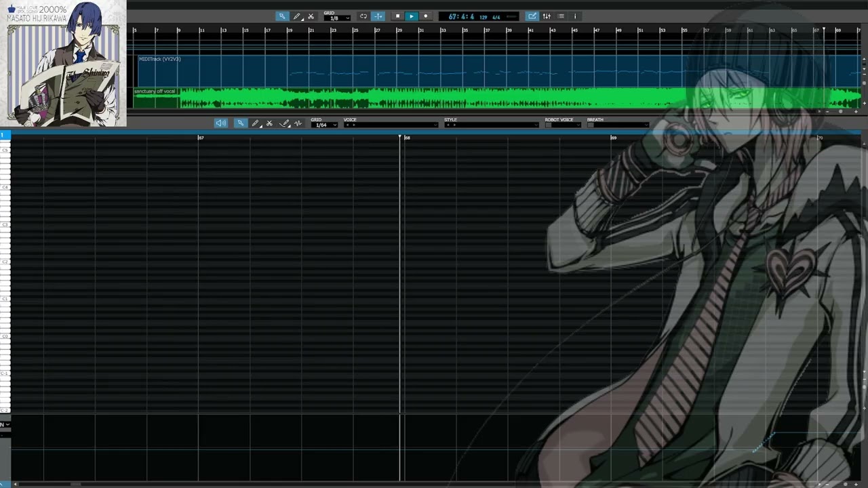Select the arrow tool in editor toolbar

240,123
